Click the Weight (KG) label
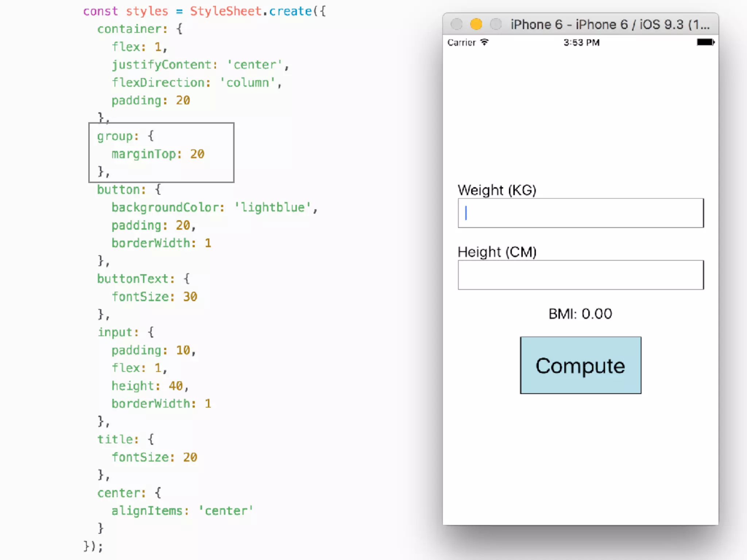Image resolution: width=747 pixels, height=560 pixels. coord(497,190)
